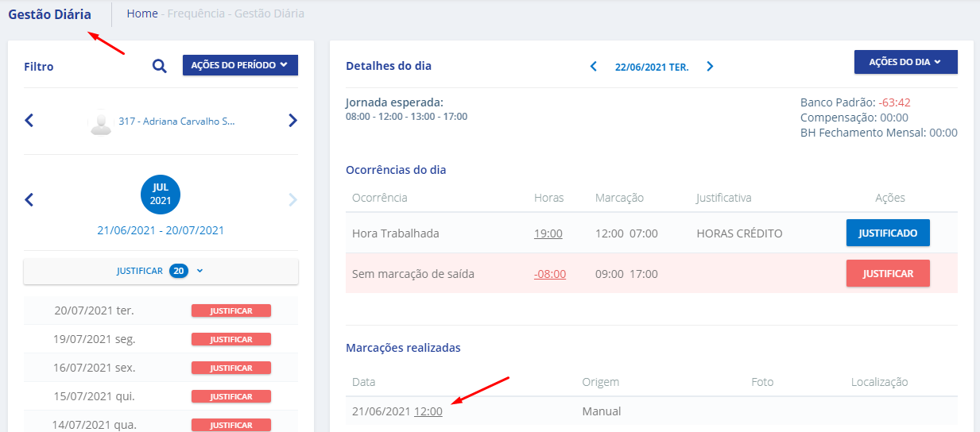The height and width of the screenshot is (432, 980).
Task: Click Justificar for Sem marcação de saída
Action: 888,273
